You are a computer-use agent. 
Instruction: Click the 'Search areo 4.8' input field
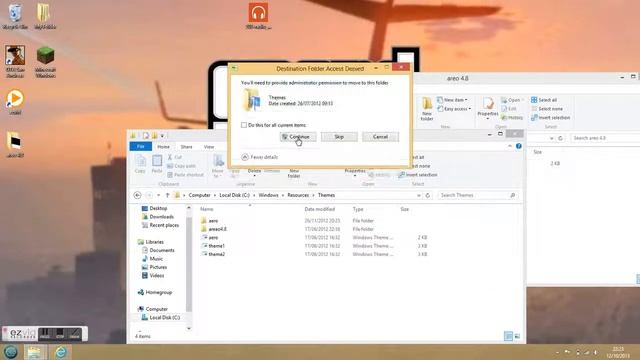pyautogui.click(x=605, y=138)
